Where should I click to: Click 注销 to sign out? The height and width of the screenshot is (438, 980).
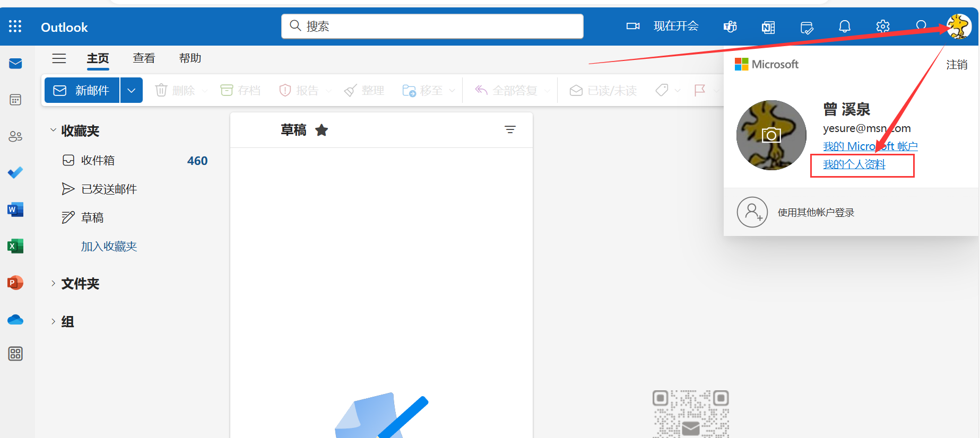click(957, 65)
